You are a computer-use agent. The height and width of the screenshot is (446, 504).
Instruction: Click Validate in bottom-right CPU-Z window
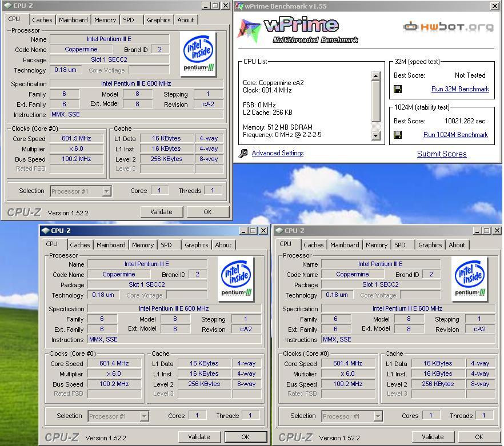(433, 437)
